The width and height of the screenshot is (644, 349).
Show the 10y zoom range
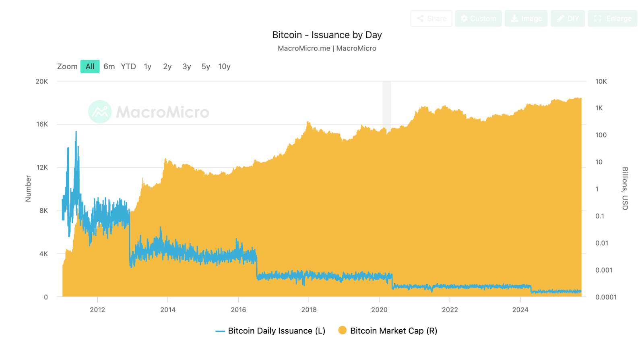pos(224,66)
